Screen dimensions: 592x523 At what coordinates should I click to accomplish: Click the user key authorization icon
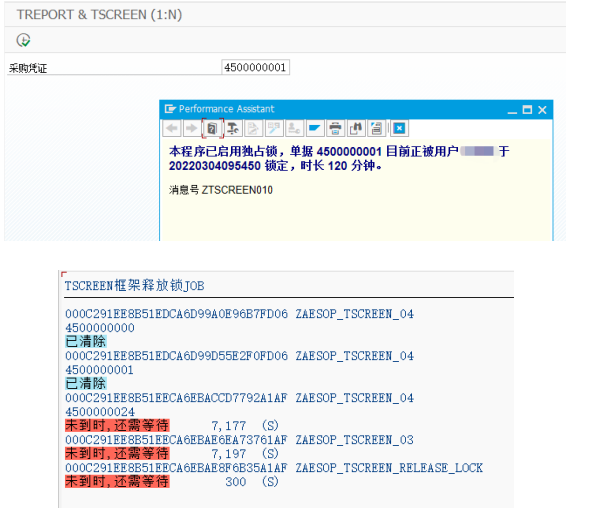(294, 128)
